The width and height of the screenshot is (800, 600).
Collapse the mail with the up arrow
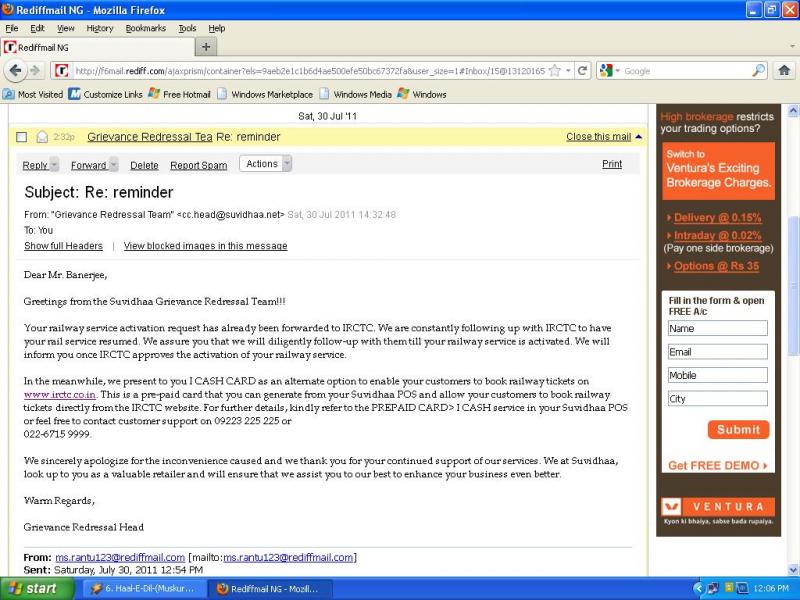pyautogui.click(x=638, y=137)
